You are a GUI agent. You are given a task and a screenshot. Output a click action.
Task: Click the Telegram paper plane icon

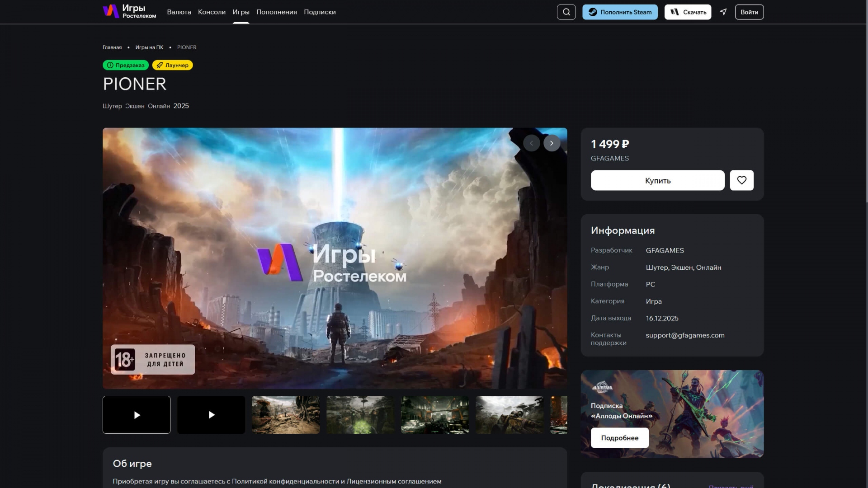(723, 12)
